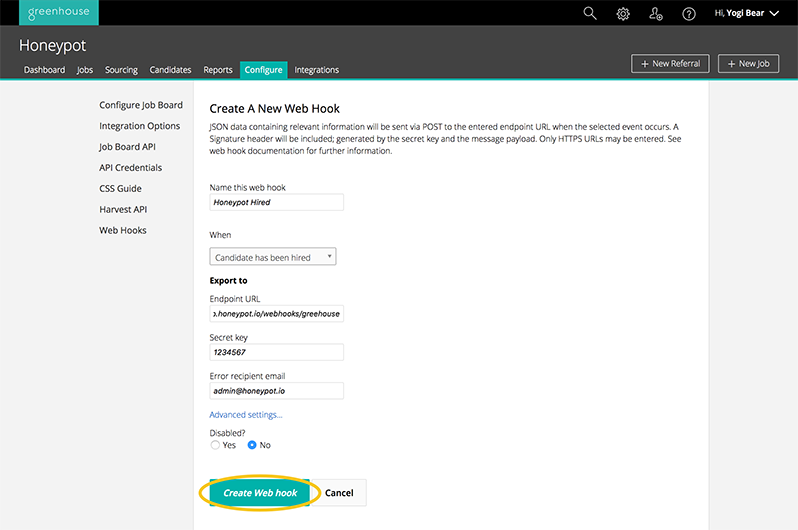Expand Advanced settings

pos(246,415)
